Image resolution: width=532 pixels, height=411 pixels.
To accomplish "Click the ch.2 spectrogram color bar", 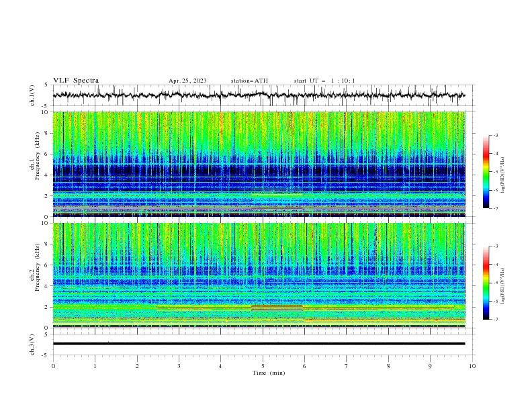I will pos(486,283).
